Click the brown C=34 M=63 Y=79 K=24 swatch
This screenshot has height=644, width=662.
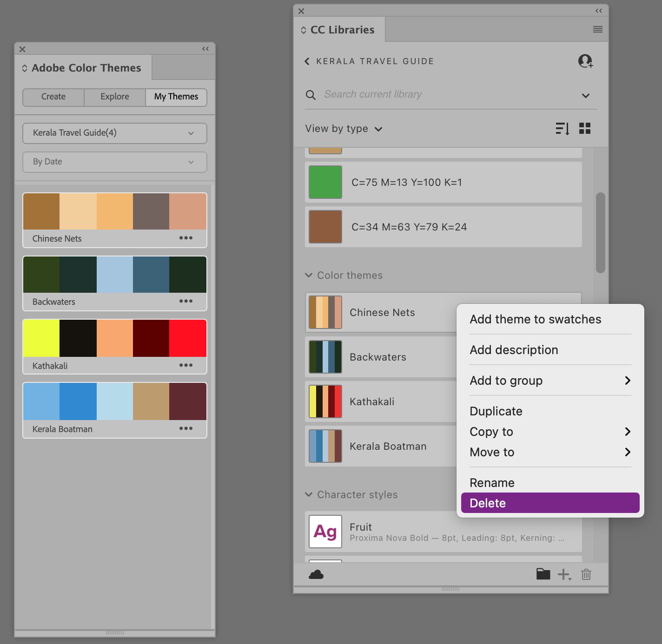pyautogui.click(x=325, y=227)
